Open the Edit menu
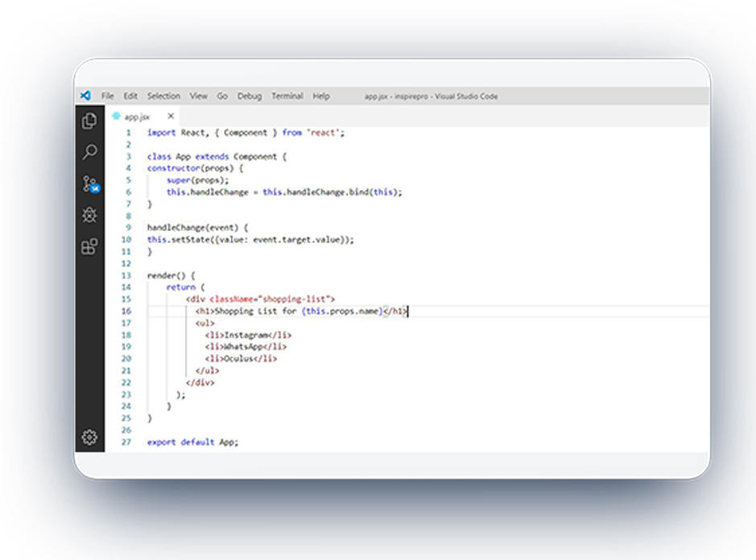Image resolution: width=756 pixels, height=560 pixels. (130, 96)
